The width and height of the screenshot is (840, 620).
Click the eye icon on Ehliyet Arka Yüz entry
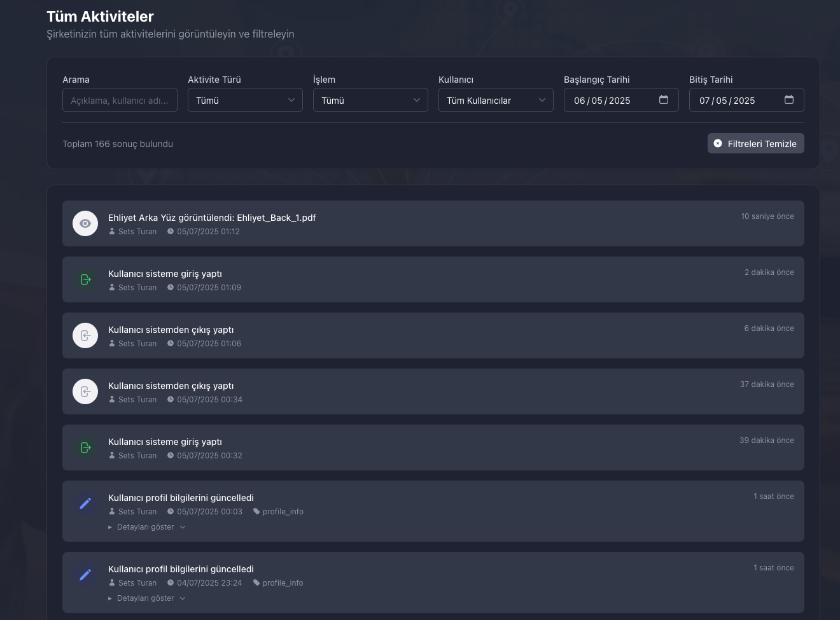[x=85, y=223]
